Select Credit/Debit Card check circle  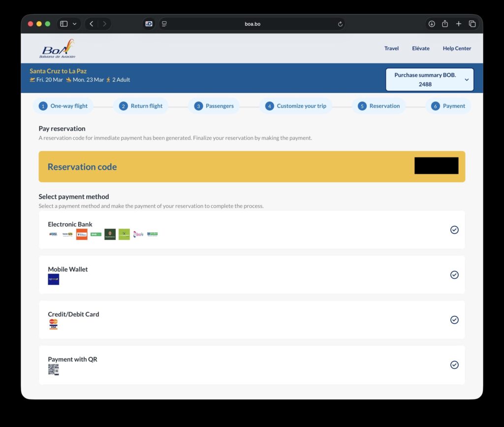pos(454,320)
